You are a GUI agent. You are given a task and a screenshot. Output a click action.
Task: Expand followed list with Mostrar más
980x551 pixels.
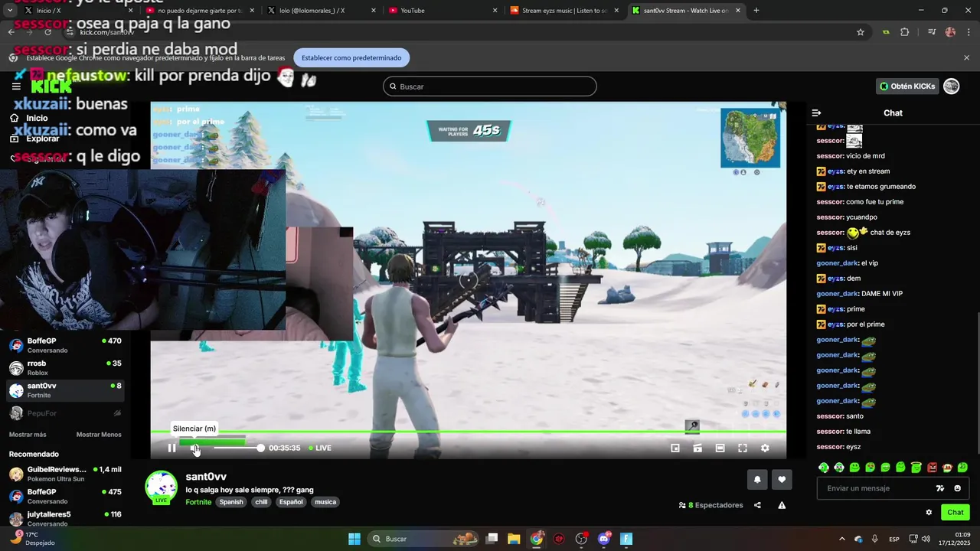click(x=28, y=435)
